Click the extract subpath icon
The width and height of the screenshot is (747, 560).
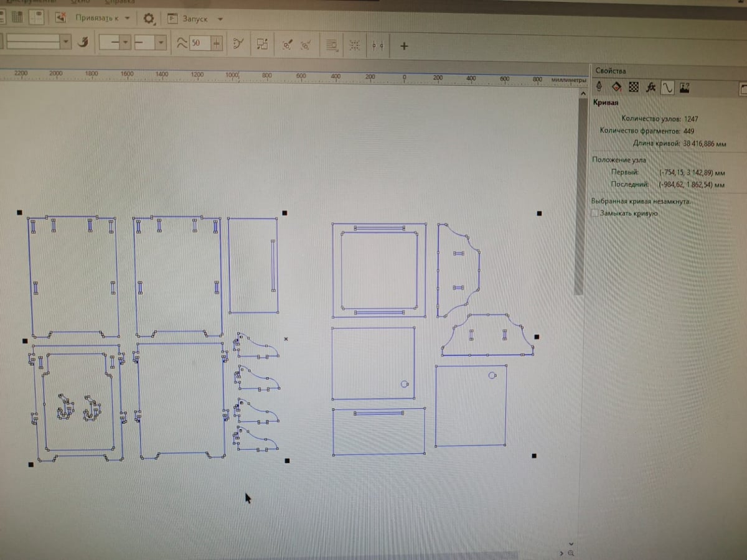(262, 44)
